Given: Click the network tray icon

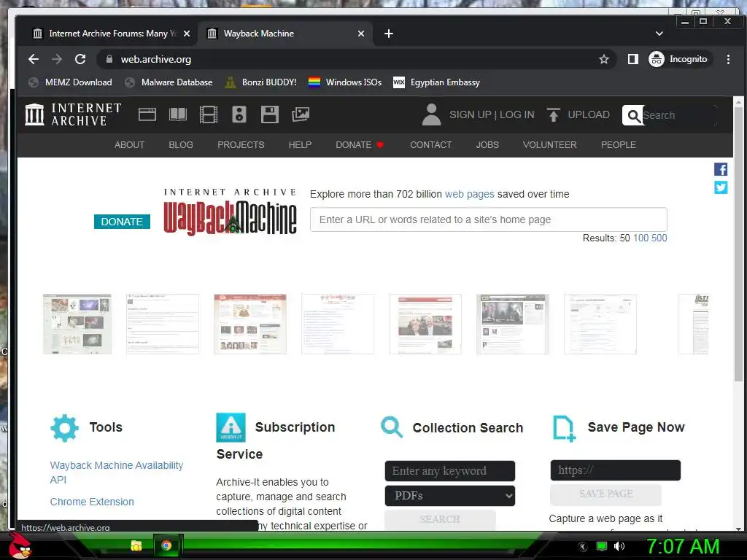Looking at the screenshot, I should [602, 546].
